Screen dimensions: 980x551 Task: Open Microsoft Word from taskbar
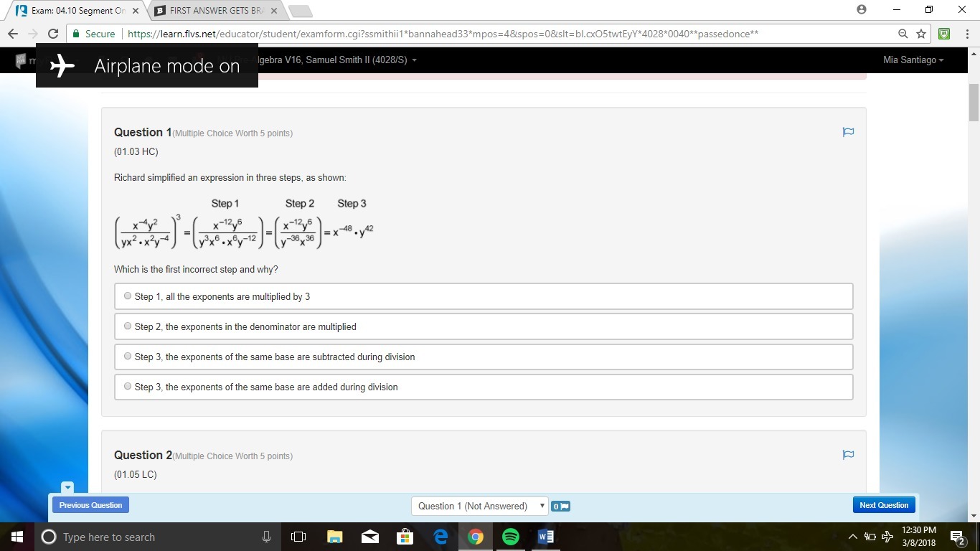pos(545,537)
